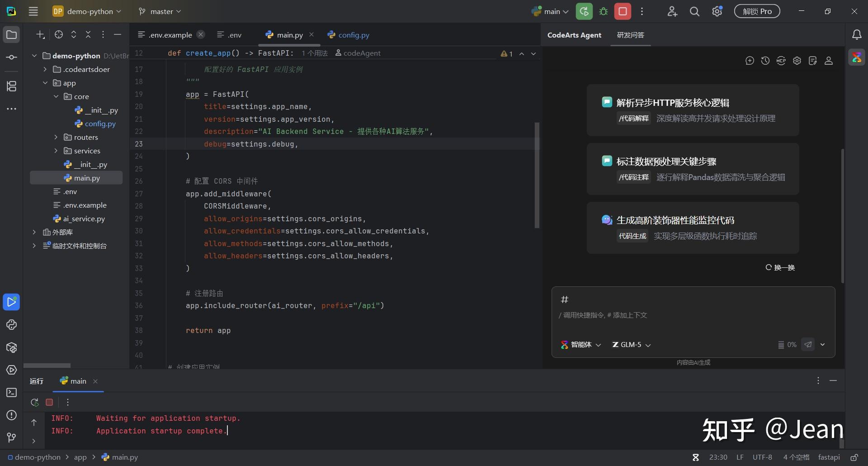The height and width of the screenshot is (466, 868).
Task: Open config.py in the project tree
Action: (95, 124)
